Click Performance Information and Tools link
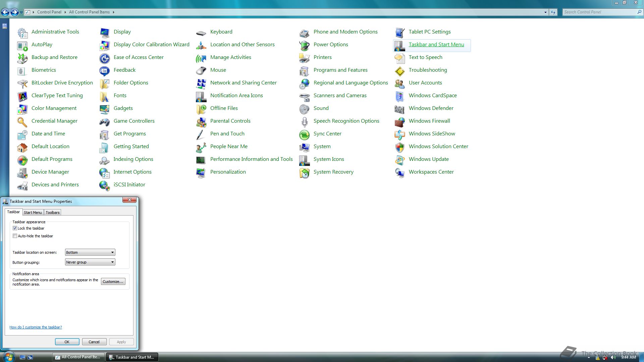This screenshot has height=362, width=644. [x=252, y=159]
